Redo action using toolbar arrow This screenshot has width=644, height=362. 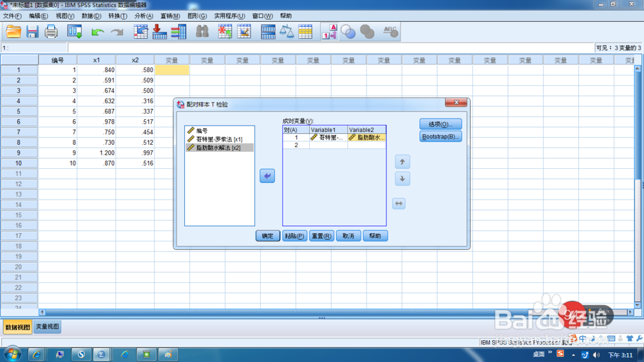point(117,32)
